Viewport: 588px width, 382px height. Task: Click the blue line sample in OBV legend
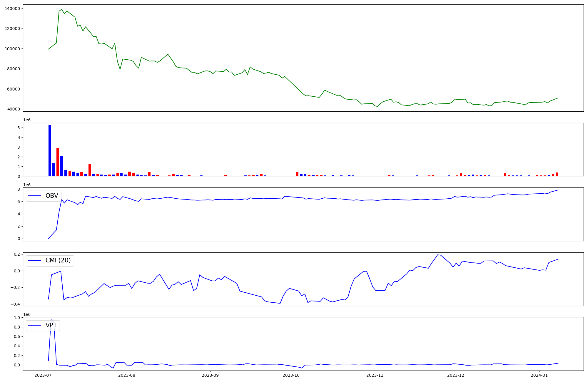point(35,196)
